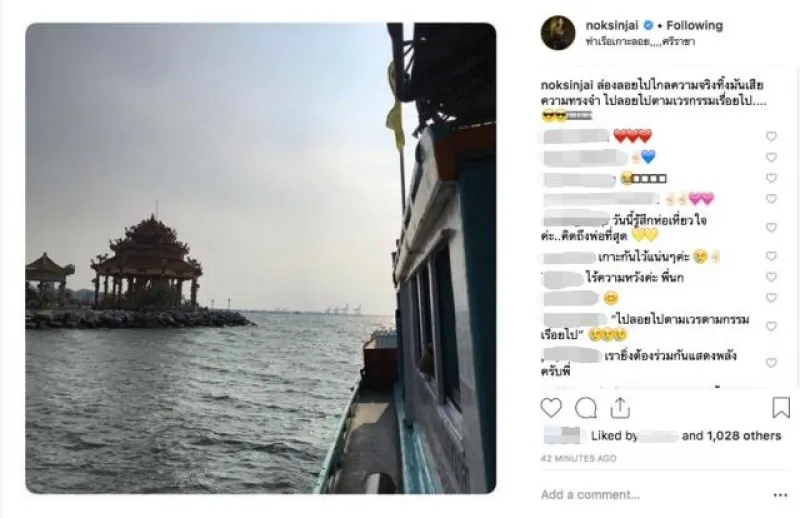Image resolution: width=800 pixels, height=518 pixels.
Task: Open the 42 MINUTES AGO timestamp
Action: pos(579,458)
